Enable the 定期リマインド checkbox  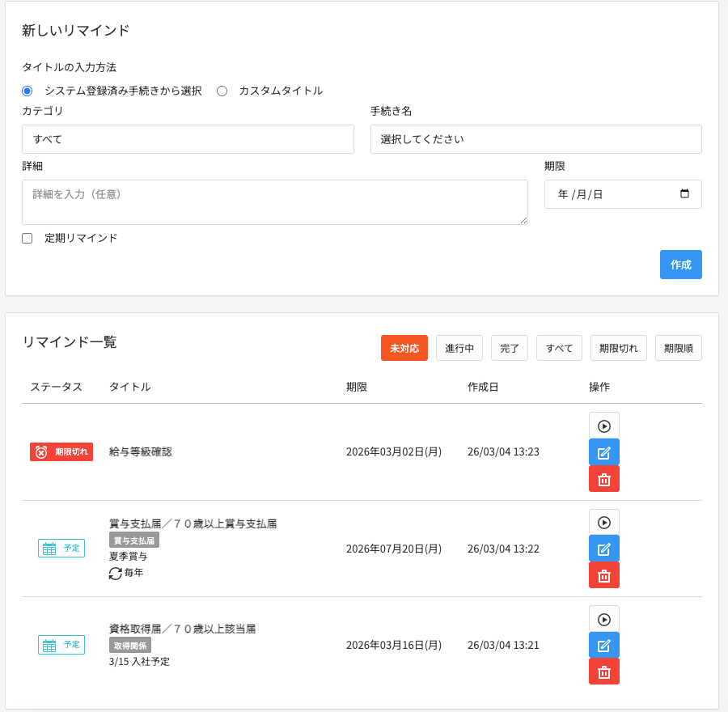pos(28,238)
